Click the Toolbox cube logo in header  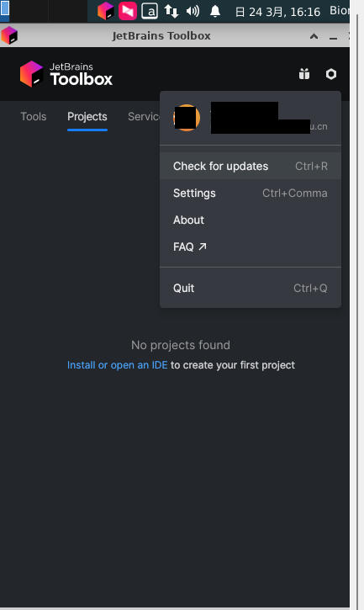click(x=31, y=74)
